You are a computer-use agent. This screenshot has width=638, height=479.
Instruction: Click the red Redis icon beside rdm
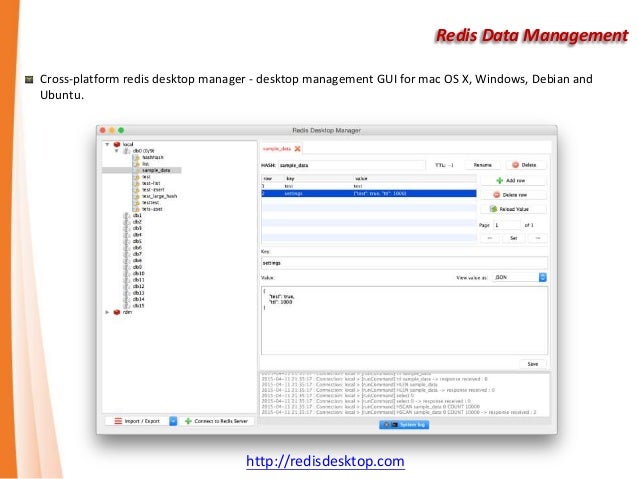coord(117,312)
